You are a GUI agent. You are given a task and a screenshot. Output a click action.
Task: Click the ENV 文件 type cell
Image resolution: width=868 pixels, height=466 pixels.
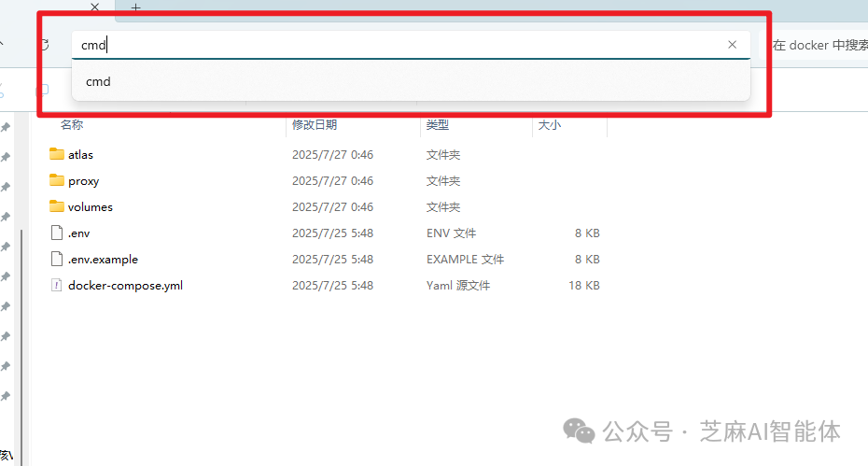[x=451, y=233]
